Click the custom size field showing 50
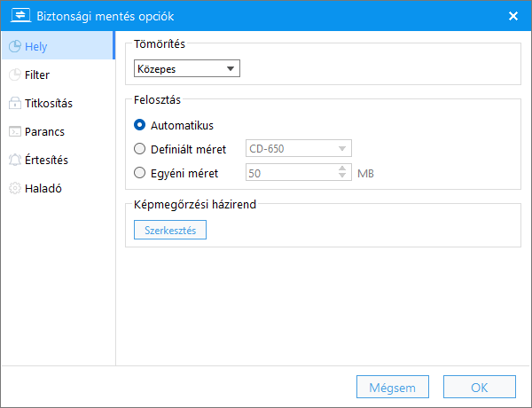 pyautogui.click(x=293, y=172)
